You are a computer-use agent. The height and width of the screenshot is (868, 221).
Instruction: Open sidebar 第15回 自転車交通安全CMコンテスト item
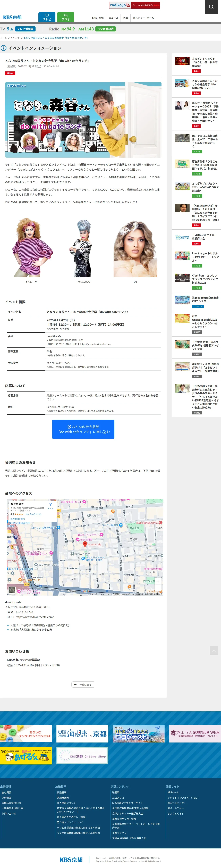click(x=196, y=302)
